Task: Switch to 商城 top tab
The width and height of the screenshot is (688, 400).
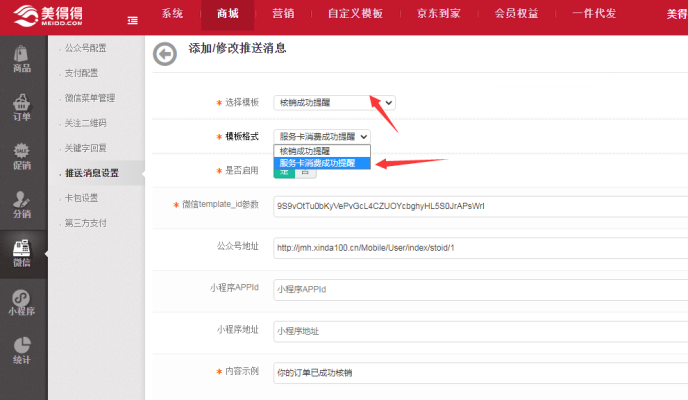Action: [x=227, y=14]
